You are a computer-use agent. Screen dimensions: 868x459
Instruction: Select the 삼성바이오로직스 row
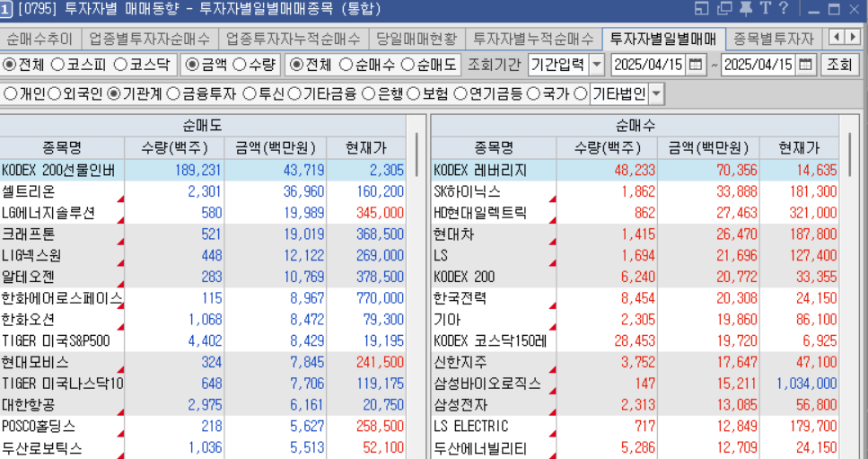636,384
